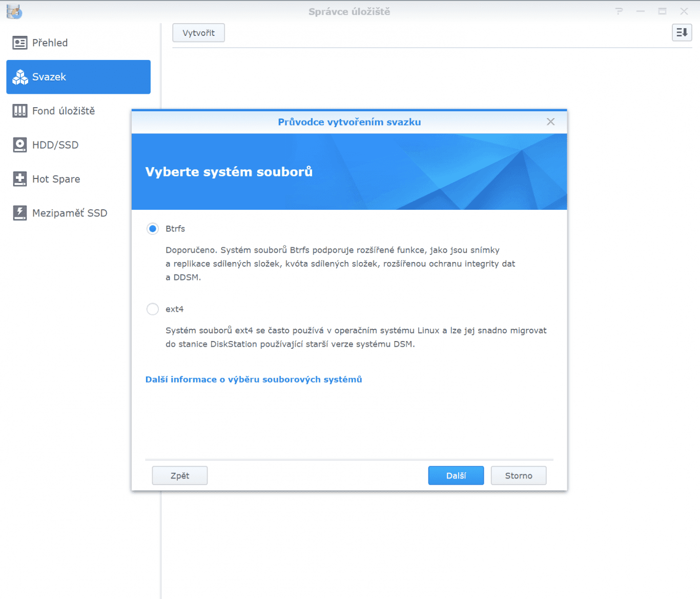Click the Další button to continue

point(456,475)
